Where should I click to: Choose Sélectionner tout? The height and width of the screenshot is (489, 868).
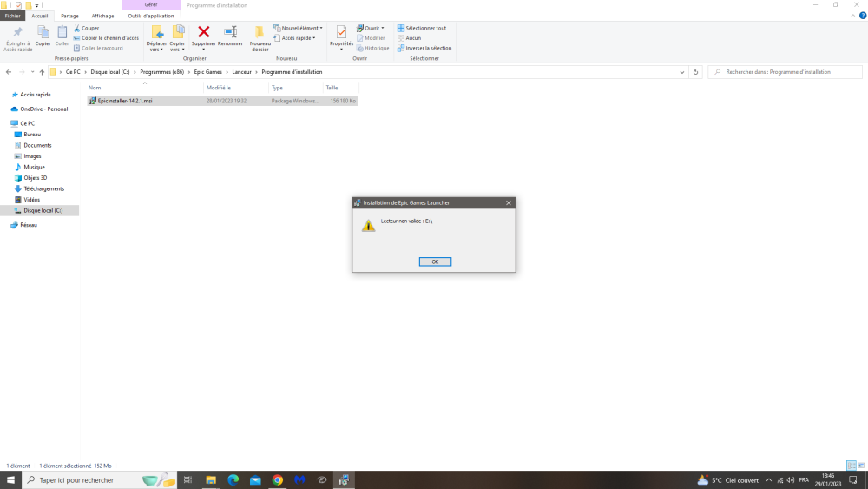coord(422,29)
